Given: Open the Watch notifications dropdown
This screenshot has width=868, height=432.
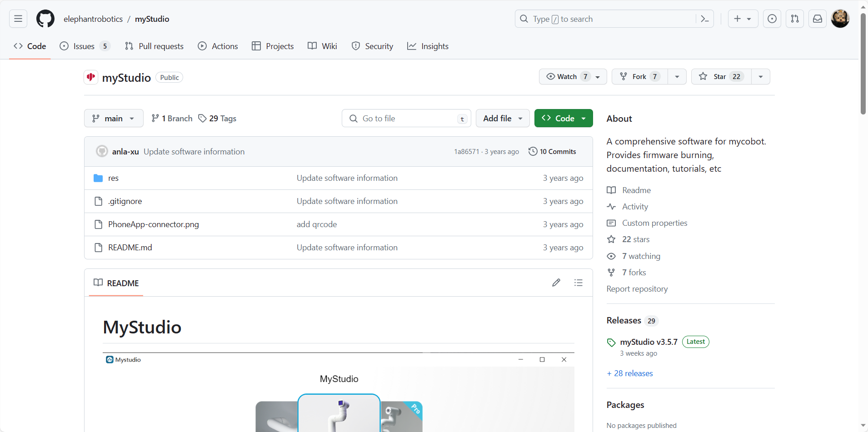Looking at the screenshot, I should click(573, 76).
